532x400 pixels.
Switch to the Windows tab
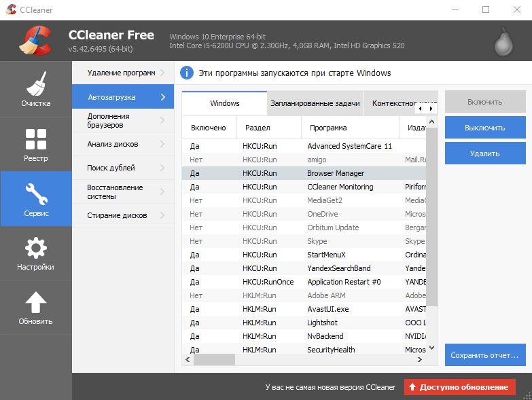coord(225,103)
